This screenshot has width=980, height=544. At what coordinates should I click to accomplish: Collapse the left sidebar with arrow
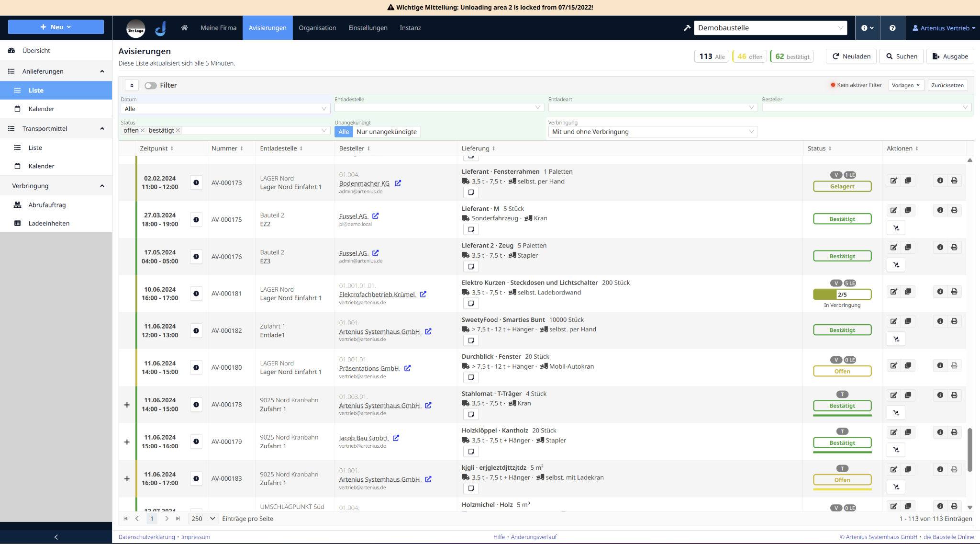56,537
